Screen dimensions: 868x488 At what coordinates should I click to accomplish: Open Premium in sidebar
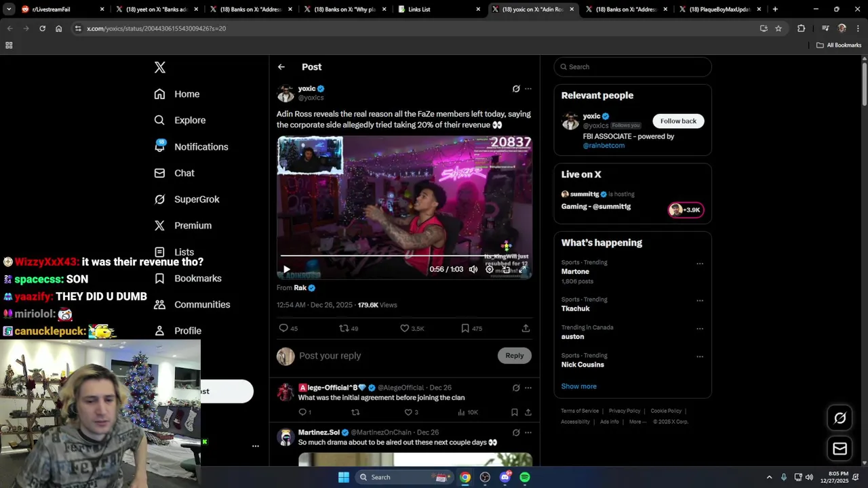coord(182,226)
